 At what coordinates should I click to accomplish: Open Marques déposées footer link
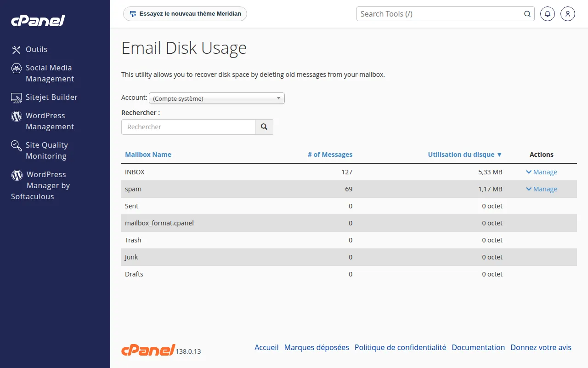click(317, 347)
